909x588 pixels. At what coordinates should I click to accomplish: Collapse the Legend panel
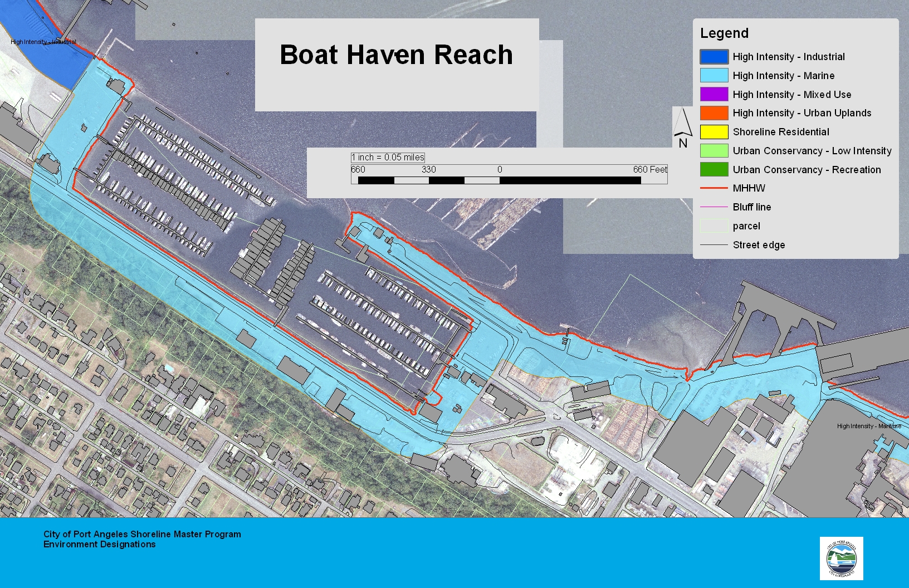(x=724, y=33)
